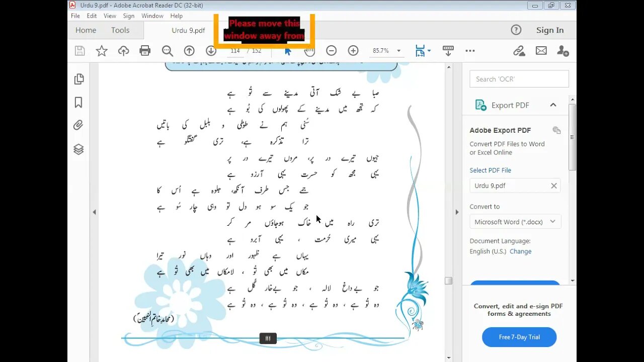The height and width of the screenshot is (362, 644).
Task: Collapse the right tools pane arrow
Action: coord(457,212)
